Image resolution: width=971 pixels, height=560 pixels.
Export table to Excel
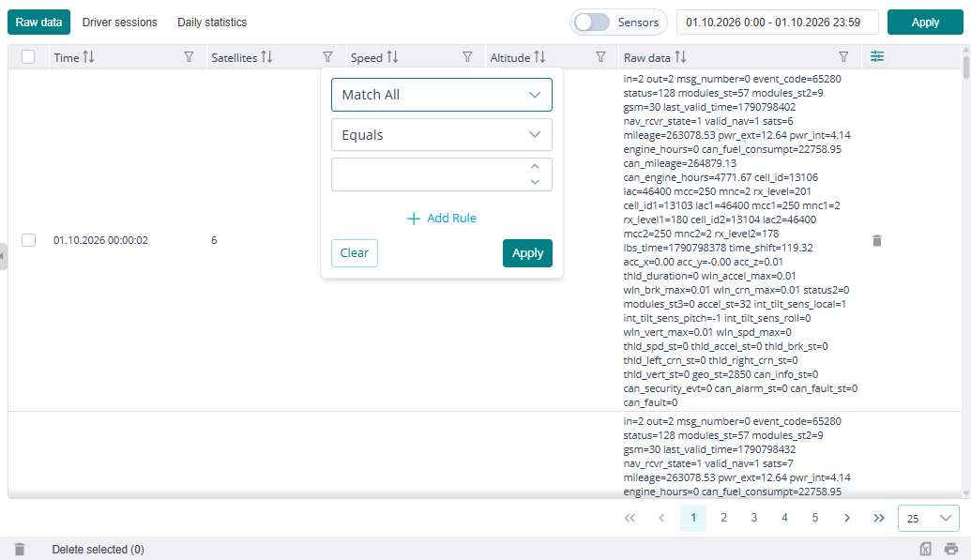click(x=925, y=549)
